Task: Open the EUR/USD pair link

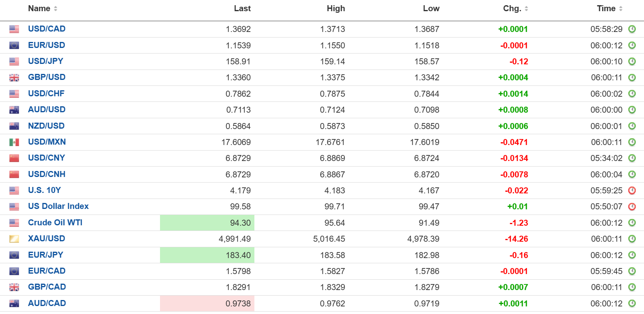Action: [x=46, y=45]
